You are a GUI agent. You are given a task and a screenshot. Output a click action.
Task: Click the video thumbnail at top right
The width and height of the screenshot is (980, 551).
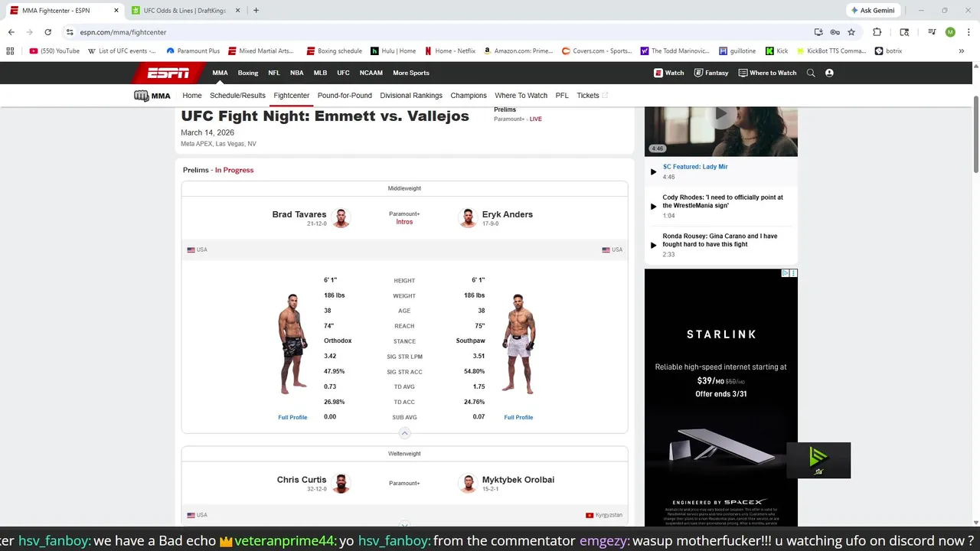(720, 131)
